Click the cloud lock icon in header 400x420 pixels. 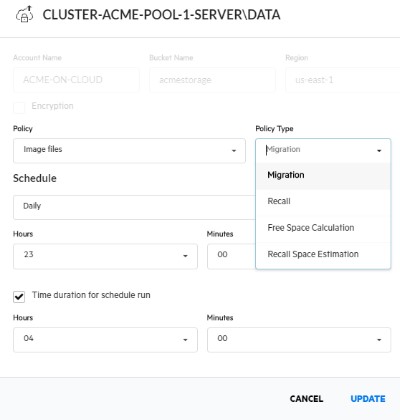pyautogui.click(x=24, y=14)
